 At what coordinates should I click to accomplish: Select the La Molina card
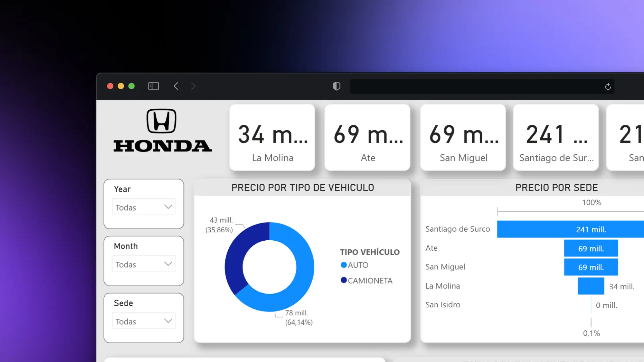click(x=272, y=137)
